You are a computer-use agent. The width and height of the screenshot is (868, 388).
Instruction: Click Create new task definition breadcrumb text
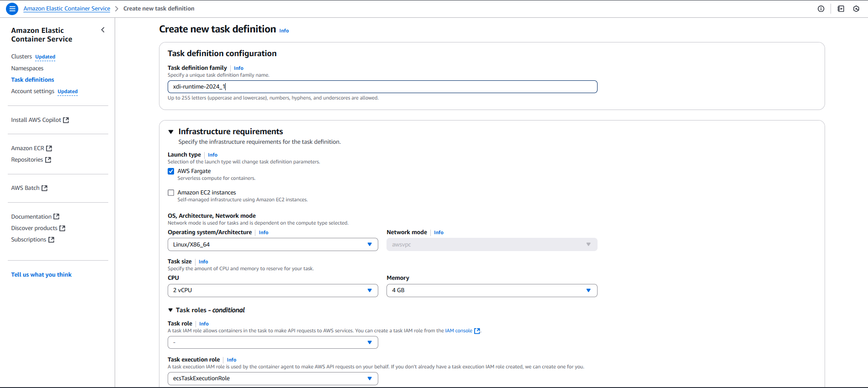[x=159, y=9]
